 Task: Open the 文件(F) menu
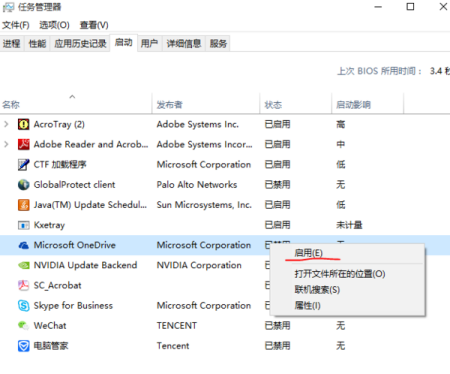click(x=16, y=25)
